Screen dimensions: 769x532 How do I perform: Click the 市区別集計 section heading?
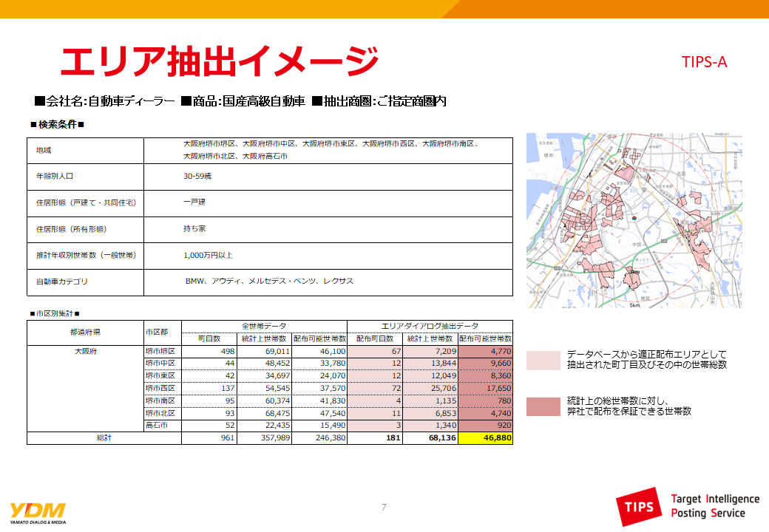55,313
